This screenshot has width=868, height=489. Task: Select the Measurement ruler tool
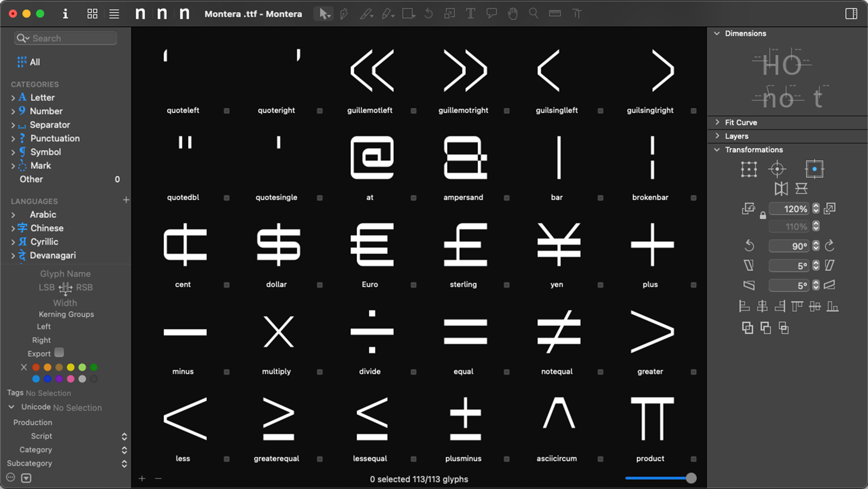tap(555, 14)
